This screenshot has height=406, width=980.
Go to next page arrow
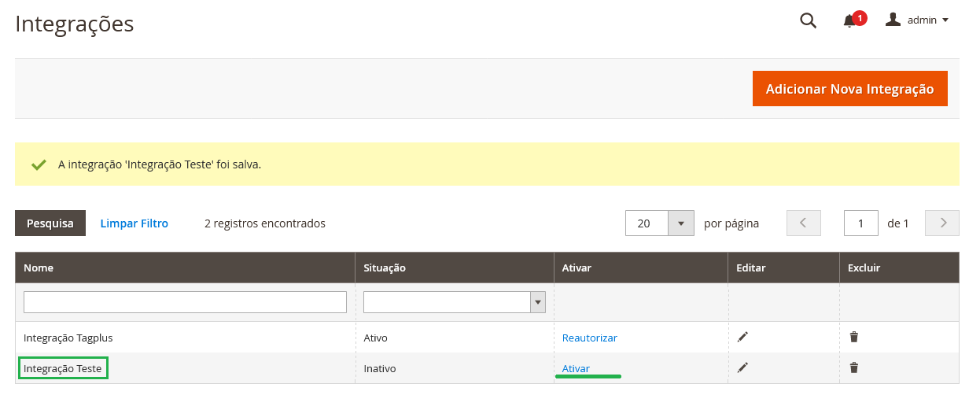click(942, 223)
